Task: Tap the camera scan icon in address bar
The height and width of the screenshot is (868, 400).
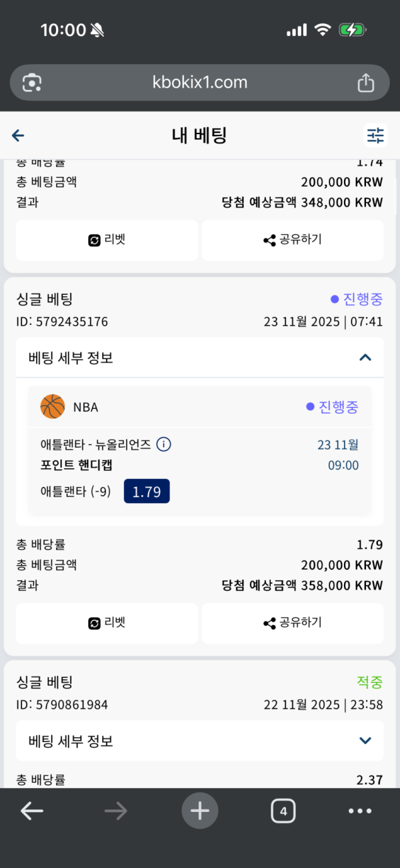Action: pos(32,83)
